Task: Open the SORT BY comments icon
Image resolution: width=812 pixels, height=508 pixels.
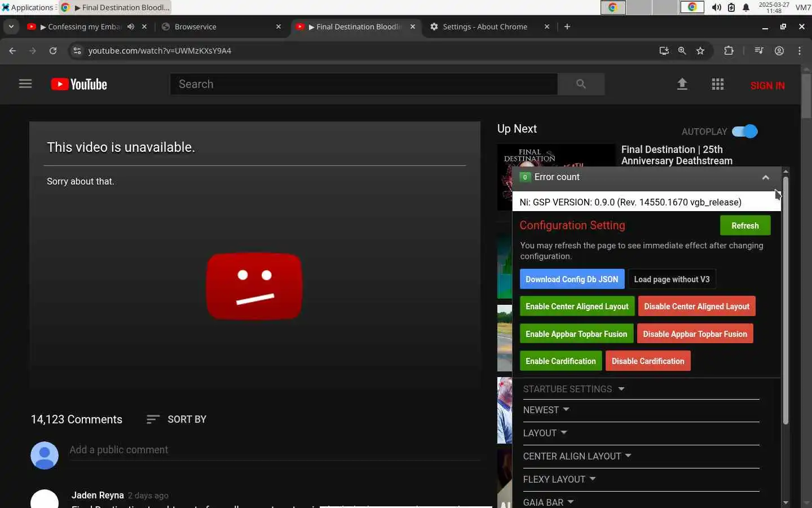Action: pyautogui.click(x=153, y=419)
